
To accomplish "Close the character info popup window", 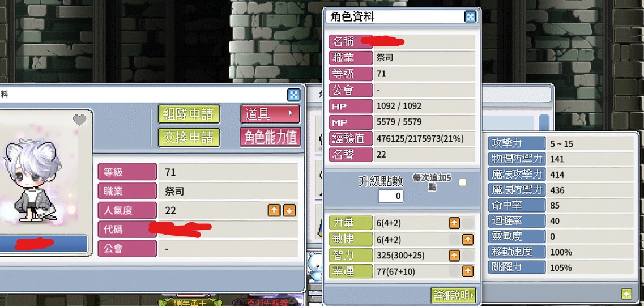I will point(293,95).
